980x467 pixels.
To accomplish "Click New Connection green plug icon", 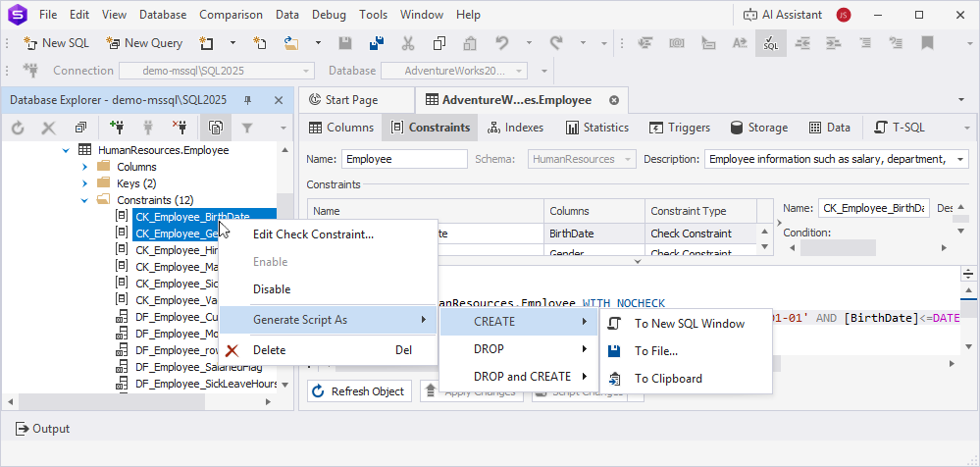I will (117, 129).
